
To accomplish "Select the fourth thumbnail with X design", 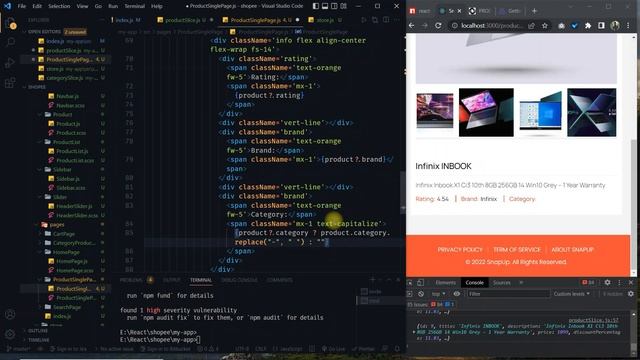I will coord(591,112).
